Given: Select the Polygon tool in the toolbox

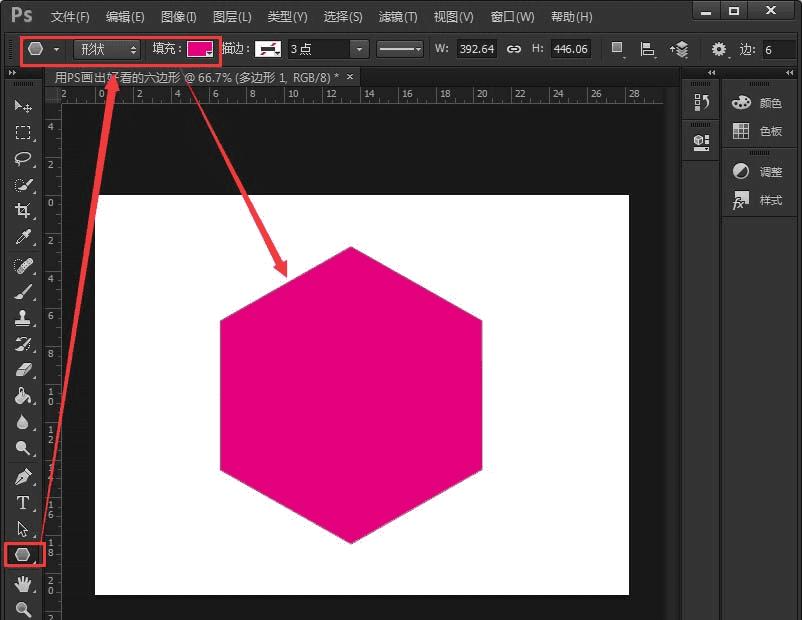Looking at the screenshot, I should (x=22, y=554).
